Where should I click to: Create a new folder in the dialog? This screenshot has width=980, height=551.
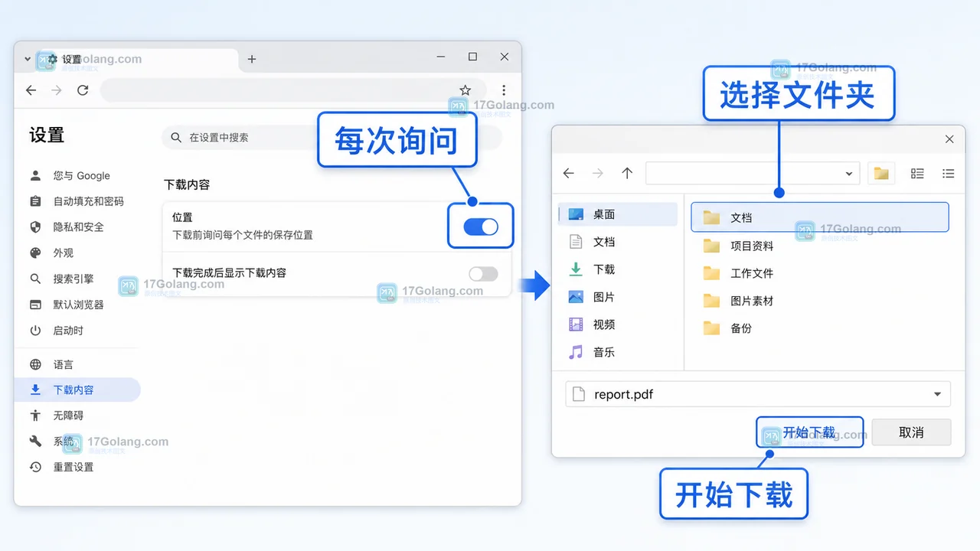[881, 174]
